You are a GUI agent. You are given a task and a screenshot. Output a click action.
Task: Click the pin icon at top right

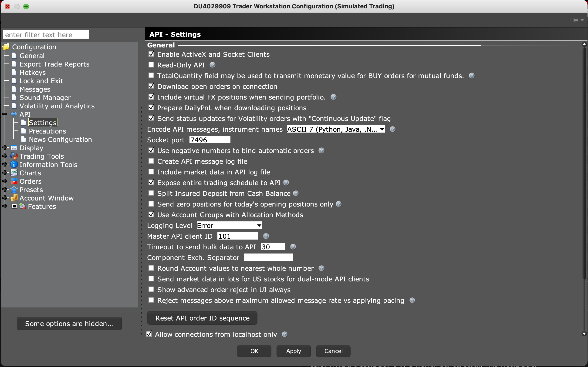[576, 20]
